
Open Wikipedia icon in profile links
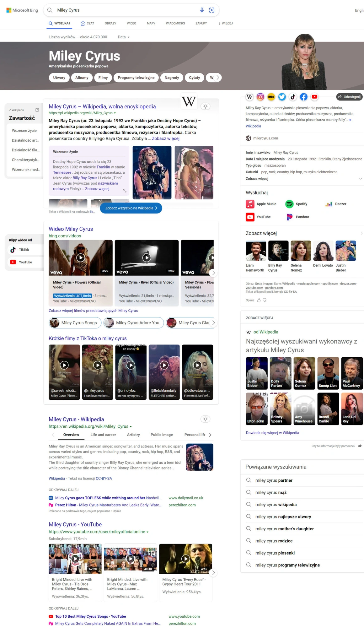249,97
